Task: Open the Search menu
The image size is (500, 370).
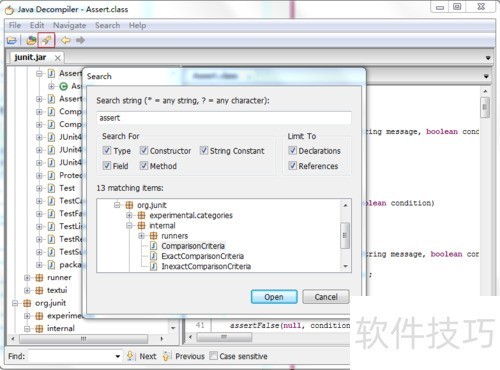Action: point(107,25)
